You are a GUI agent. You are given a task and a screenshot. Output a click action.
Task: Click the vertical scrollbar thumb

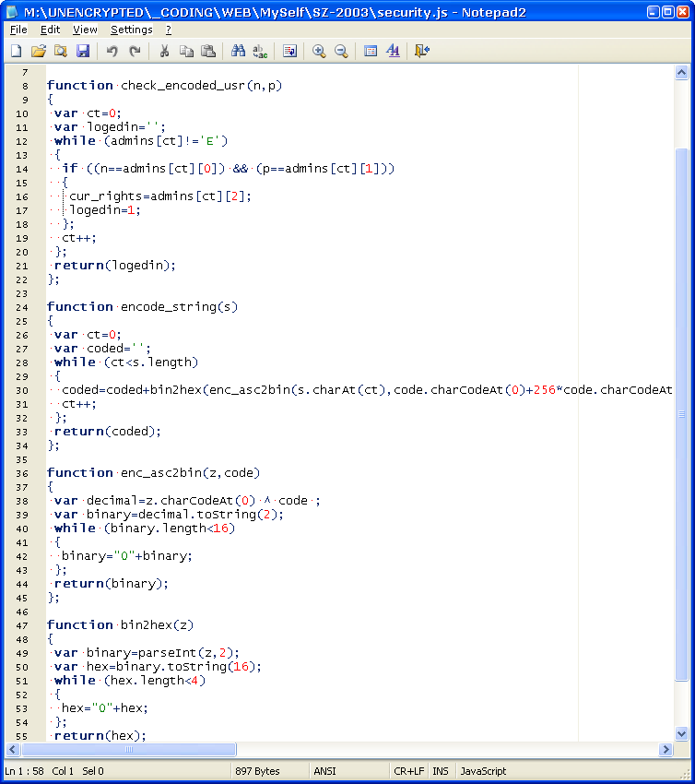coord(681,414)
